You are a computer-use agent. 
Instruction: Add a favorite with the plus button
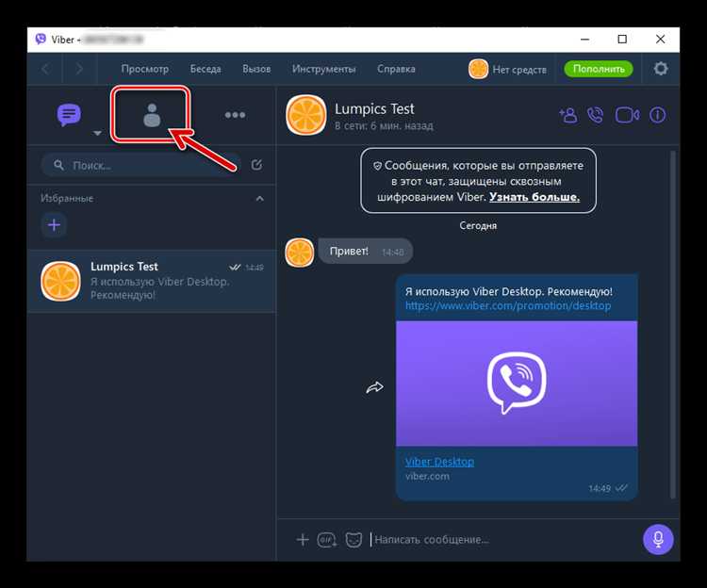click(54, 225)
